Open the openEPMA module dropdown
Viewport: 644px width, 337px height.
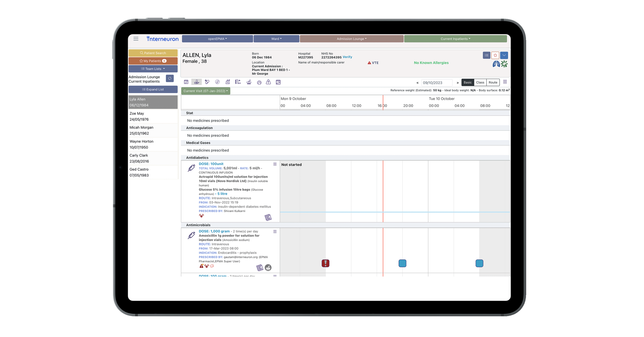click(217, 39)
